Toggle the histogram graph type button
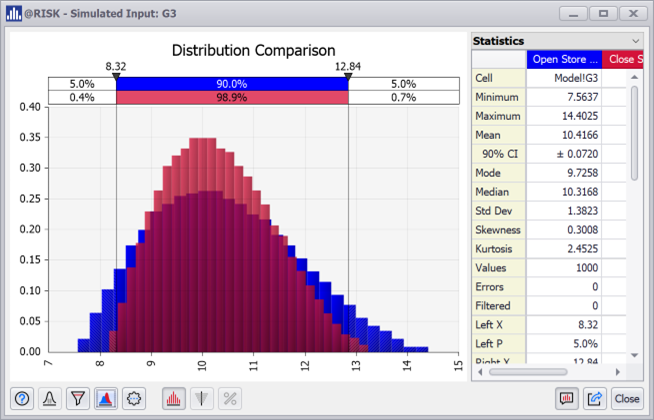654x420 pixels. (173, 397)
